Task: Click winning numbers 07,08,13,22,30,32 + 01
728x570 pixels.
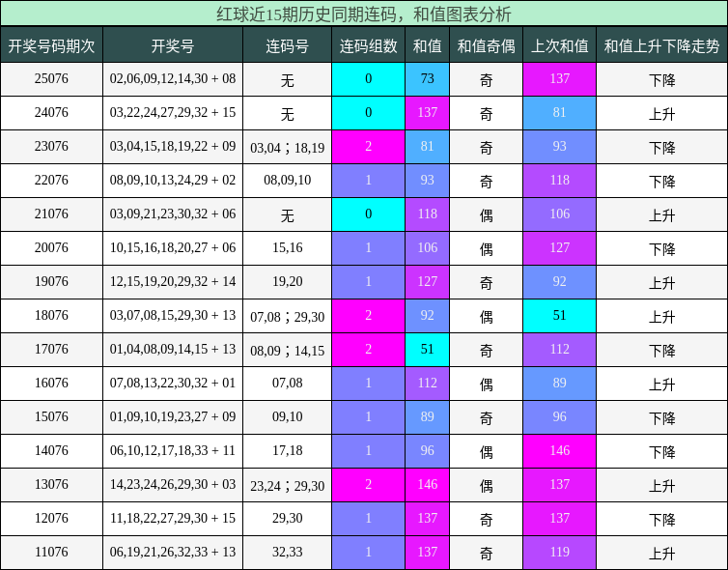Action: 173,384
